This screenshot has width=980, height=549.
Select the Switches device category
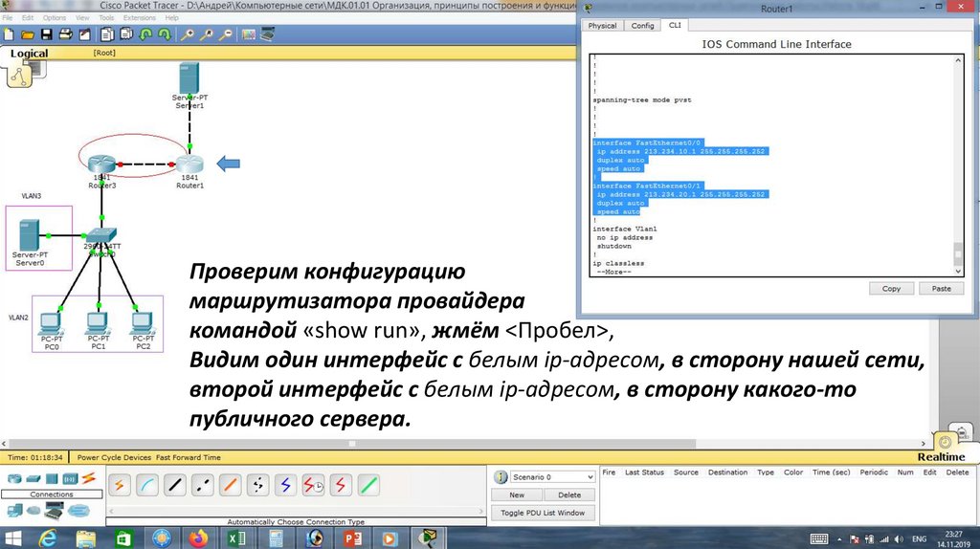click(x=33, y=479)
